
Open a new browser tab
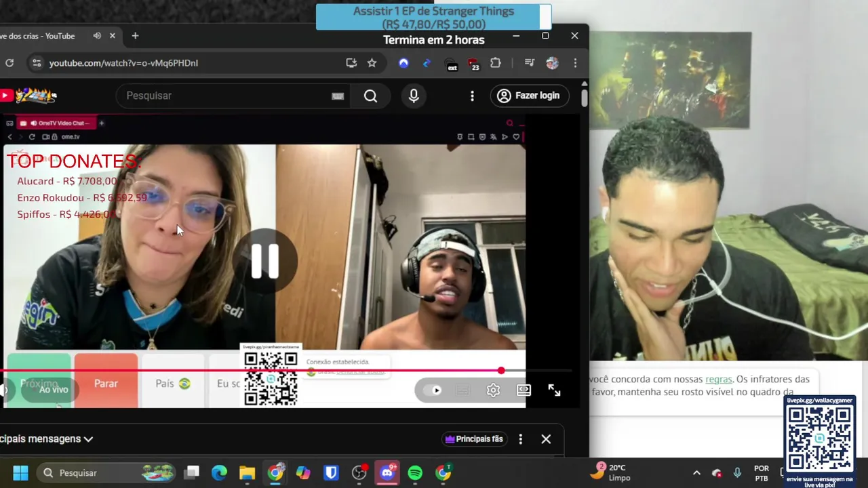tap(135, 36)
